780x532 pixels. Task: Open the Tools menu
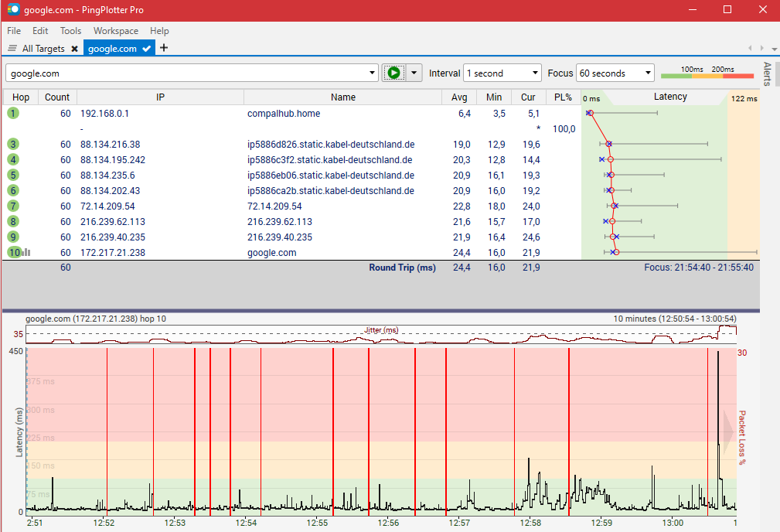70,31
